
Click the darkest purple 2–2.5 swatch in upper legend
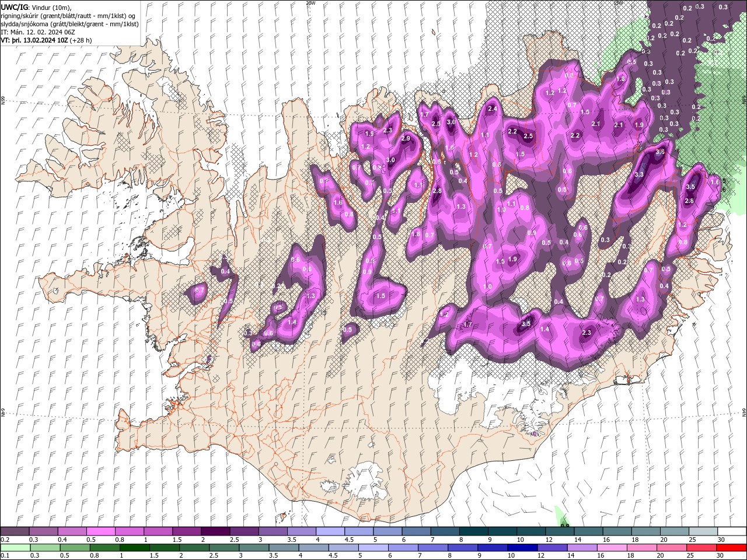(215, 531)
